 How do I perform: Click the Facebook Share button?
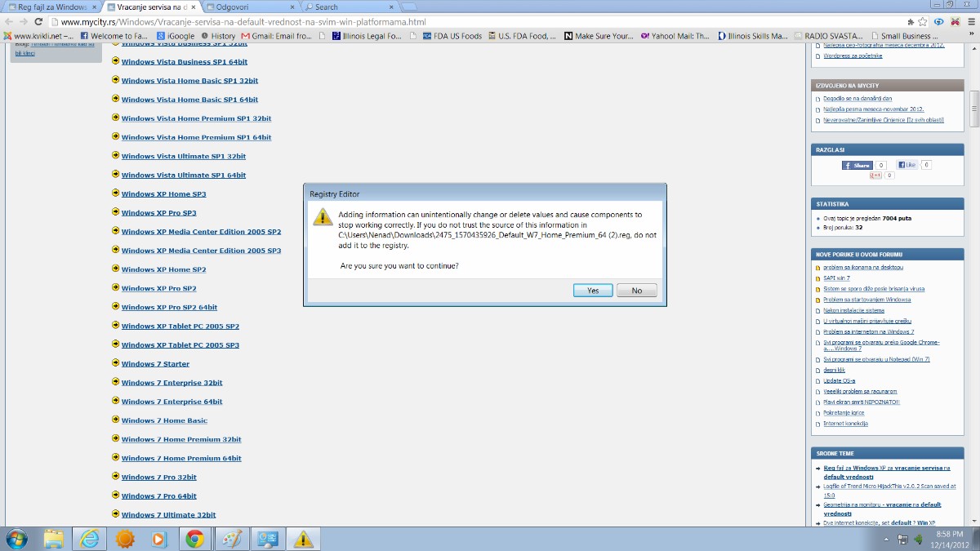pyautogui.click(x=857, y=165)
